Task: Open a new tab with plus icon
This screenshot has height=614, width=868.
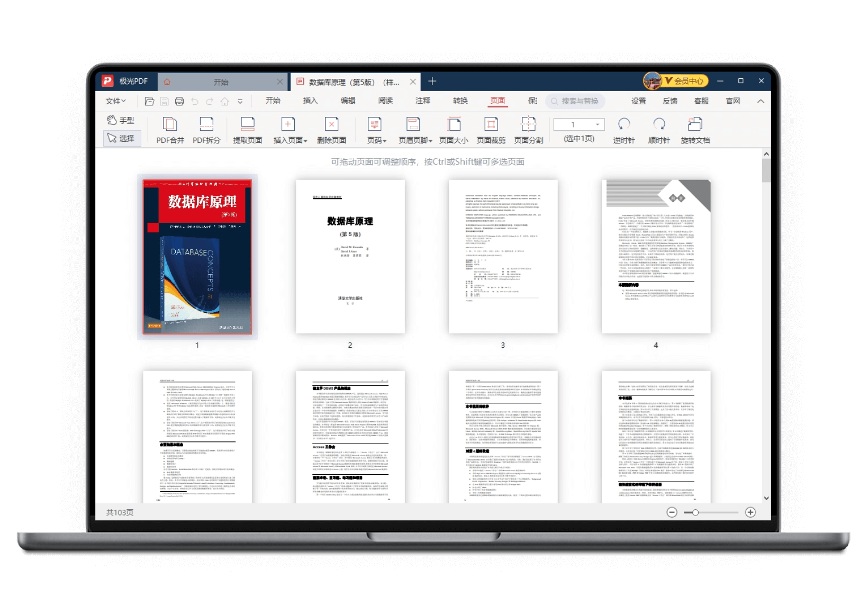Action: (x=432, y=81)
